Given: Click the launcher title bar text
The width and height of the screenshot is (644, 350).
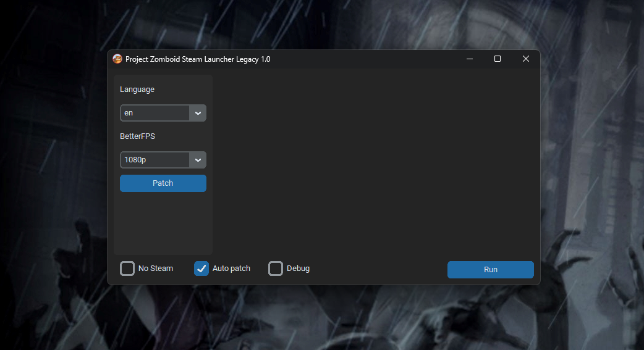Looking at the screenshot, I should (x=198, y=59).
